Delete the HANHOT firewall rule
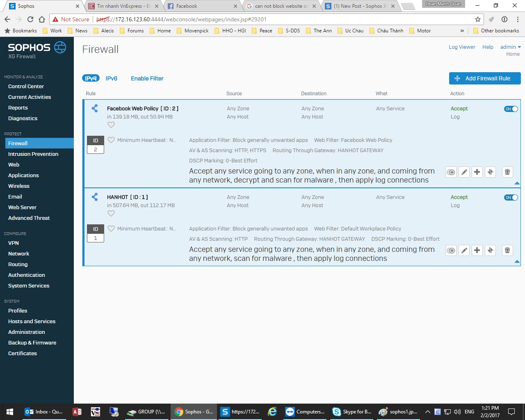Screen dimensions: 525x420 [507, 251]
